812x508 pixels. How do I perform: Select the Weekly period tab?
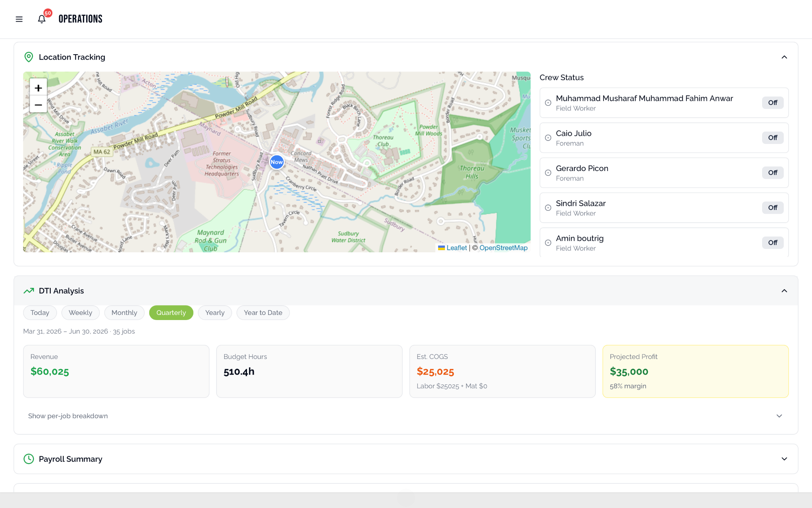click(x=80, y=313)
